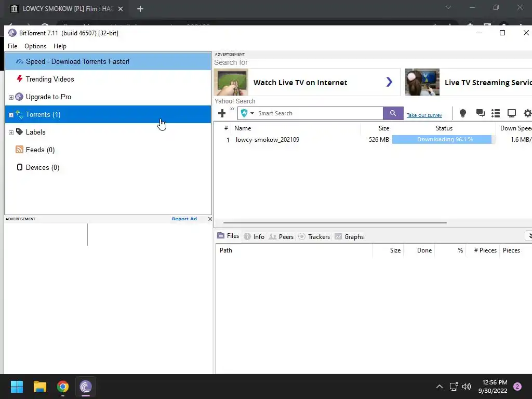
Task: Sort by the Size column header
Action: tap(376, 128)
